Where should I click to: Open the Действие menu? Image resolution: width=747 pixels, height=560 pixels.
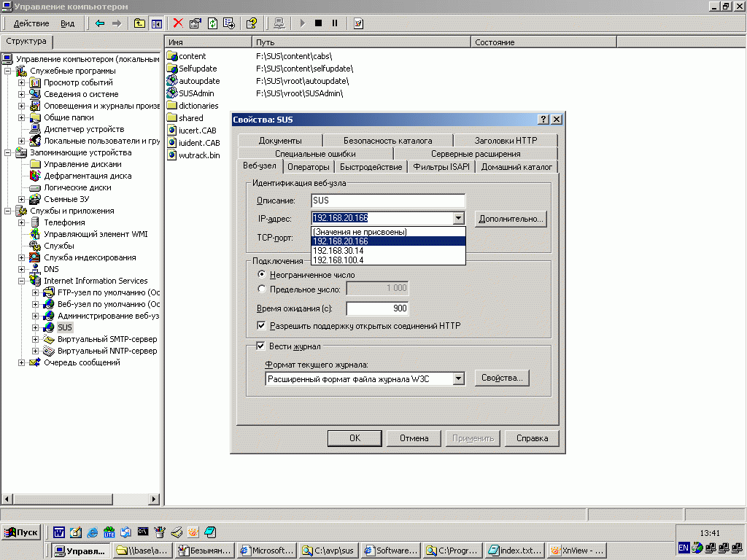click(x=31, y=23)
